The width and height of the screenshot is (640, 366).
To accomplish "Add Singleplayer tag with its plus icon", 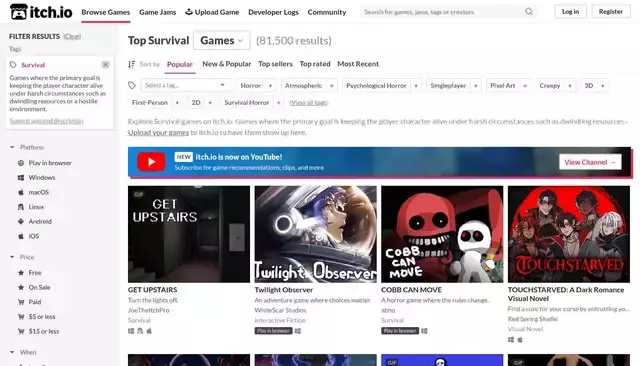I will [x=476, y=86].
